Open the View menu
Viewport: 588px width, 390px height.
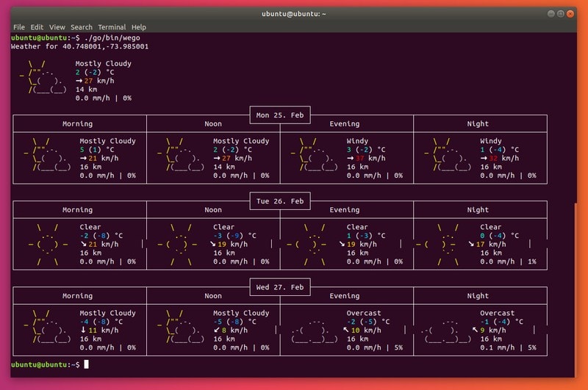[x=57, y=27]
